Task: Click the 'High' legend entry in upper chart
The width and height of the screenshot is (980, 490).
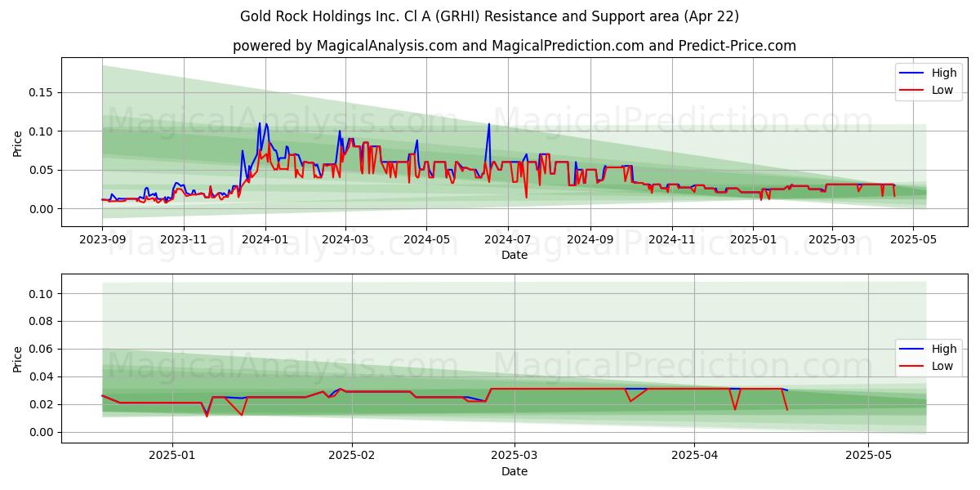Action: click(944, 73)
